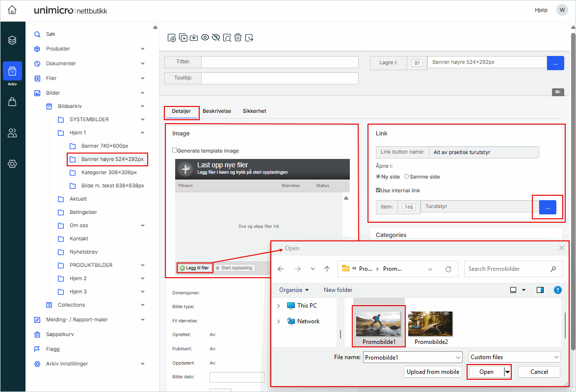Click the home icon
This screenshot has height=392, width=576.
[x=12, y=10]
